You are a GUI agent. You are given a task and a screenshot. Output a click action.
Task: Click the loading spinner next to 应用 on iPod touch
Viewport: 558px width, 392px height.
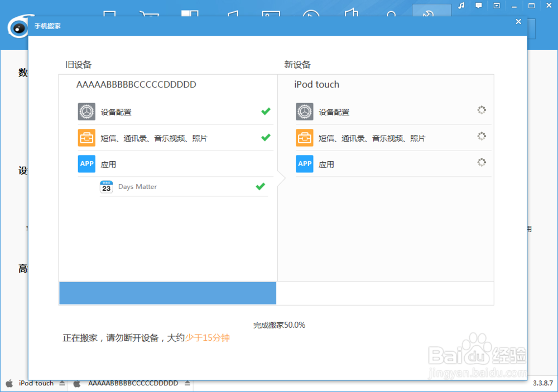click(x=481, y=163)
